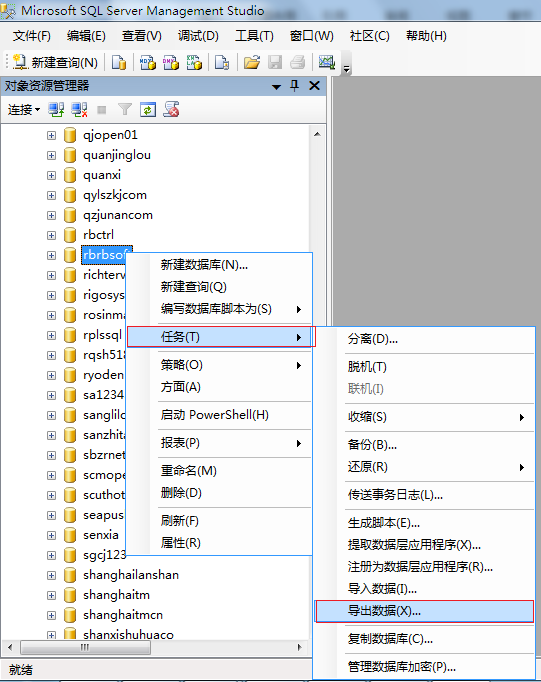Click the Analysis Services XMLA Query icon
The width and height of the screenshot is (541, 682).
pyautogui.click(x=194, y=63)
